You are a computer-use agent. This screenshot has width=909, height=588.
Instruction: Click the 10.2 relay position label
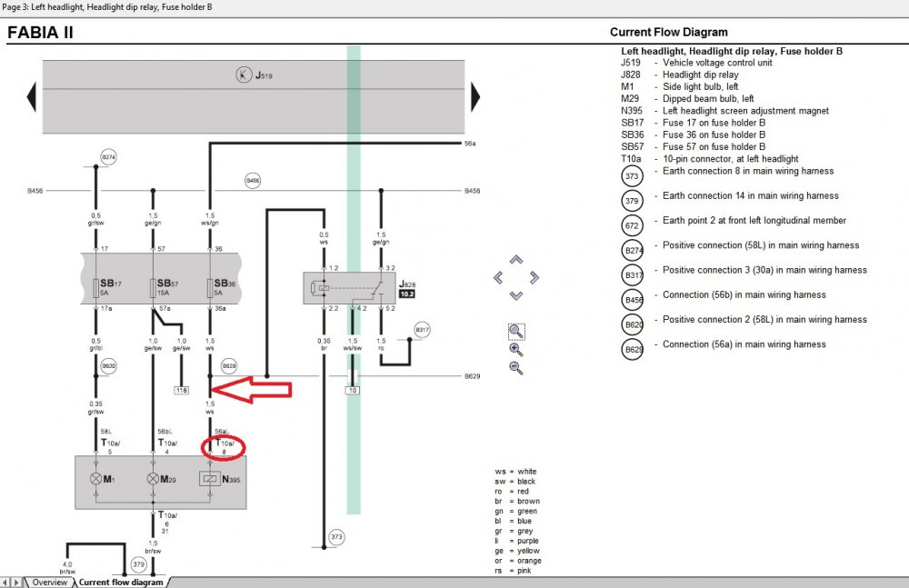click(x=407, y=294)
